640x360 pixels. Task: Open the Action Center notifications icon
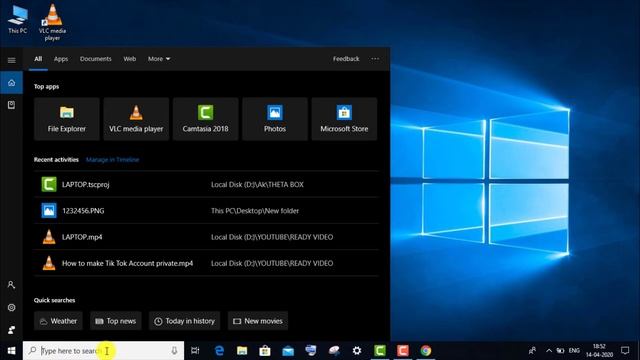pyautogui.click(x=625, y=351)
